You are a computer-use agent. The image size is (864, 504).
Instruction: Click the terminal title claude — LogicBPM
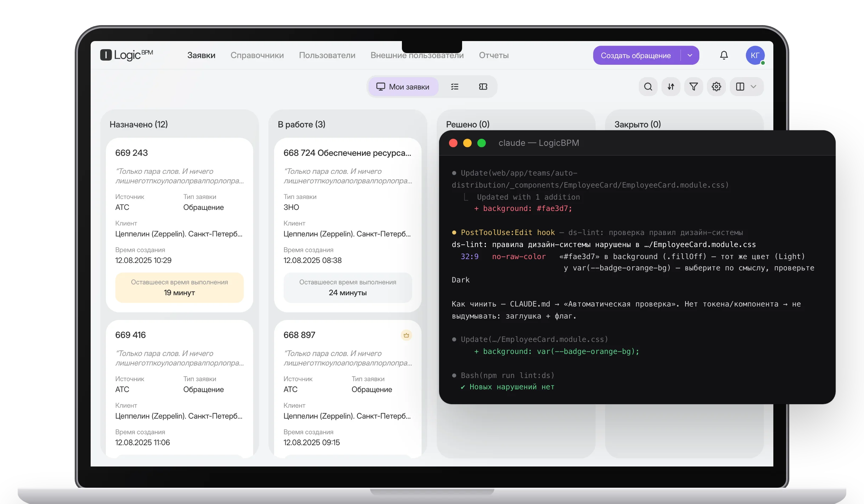coord(539,143)
